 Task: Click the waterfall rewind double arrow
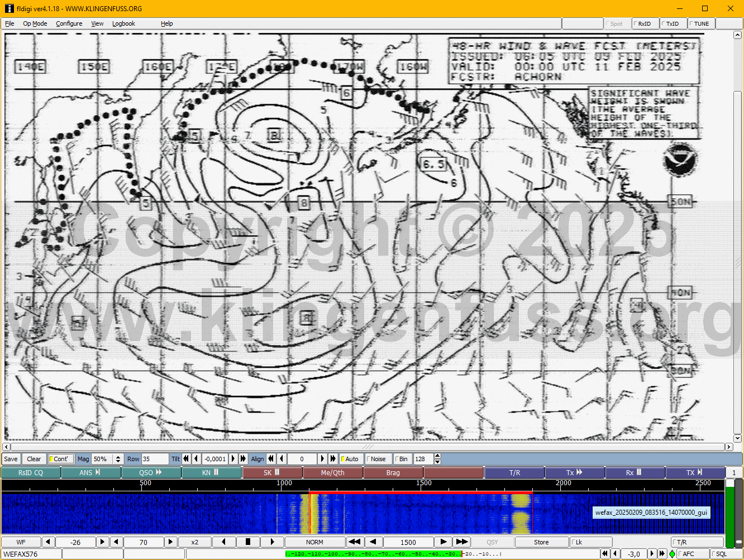tap(354, 542)
